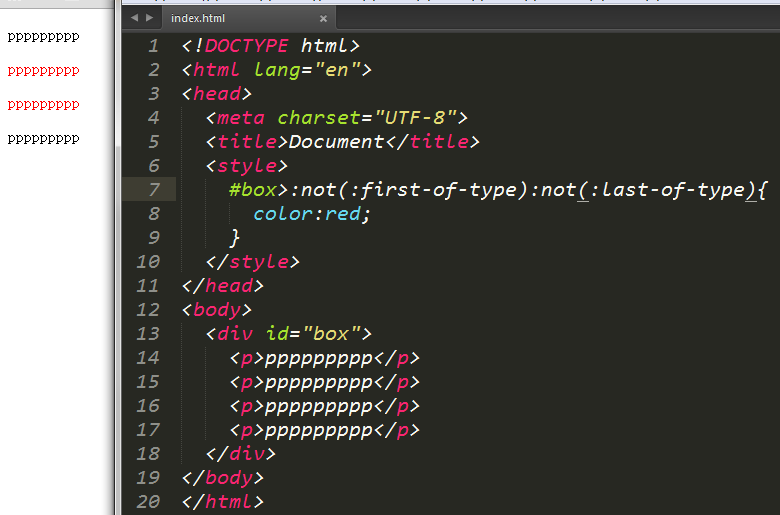Click the closing head tag
Viewport: 780px width, 515px height.
[223, 286]
